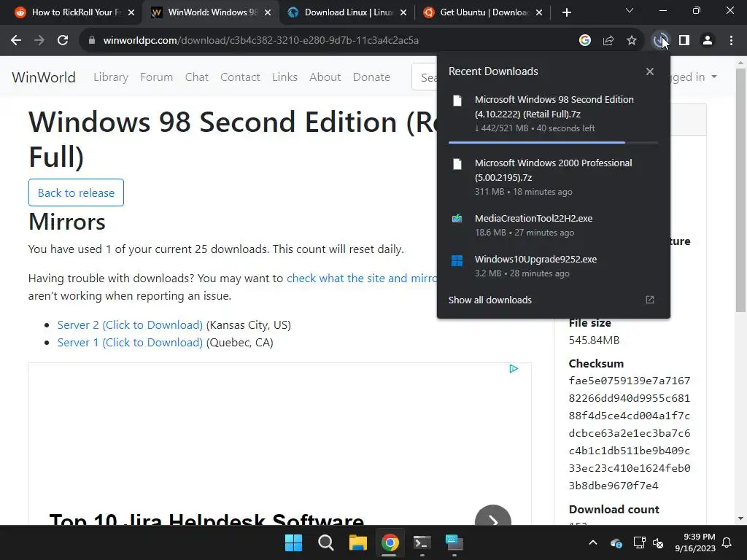This screenshot has width=747, height=560.
Task: Open the MediaCreationTool22H2.exe file name
Action: [533, 219]
